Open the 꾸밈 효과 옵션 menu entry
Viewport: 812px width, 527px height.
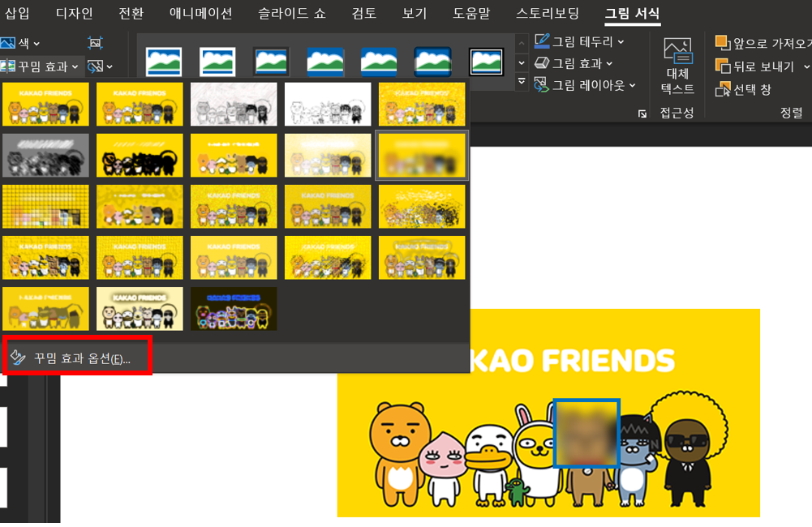click(x=78, y=358)
